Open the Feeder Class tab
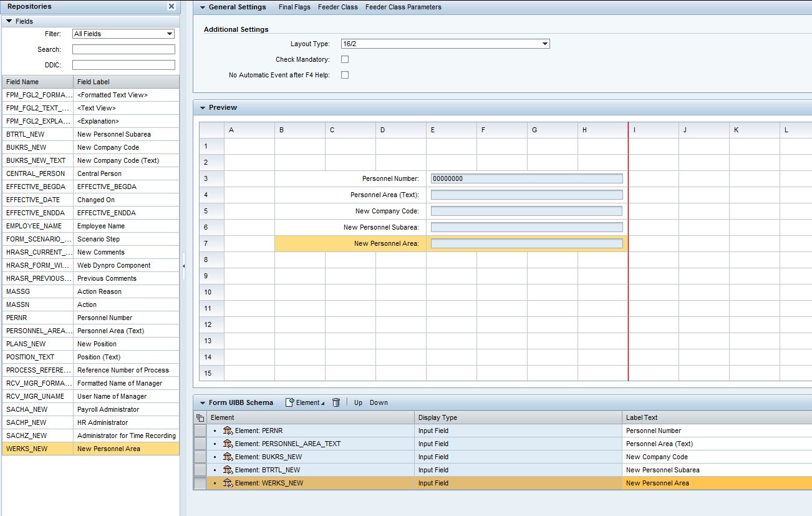Screen dimensions: 812x516 (338, 7)
